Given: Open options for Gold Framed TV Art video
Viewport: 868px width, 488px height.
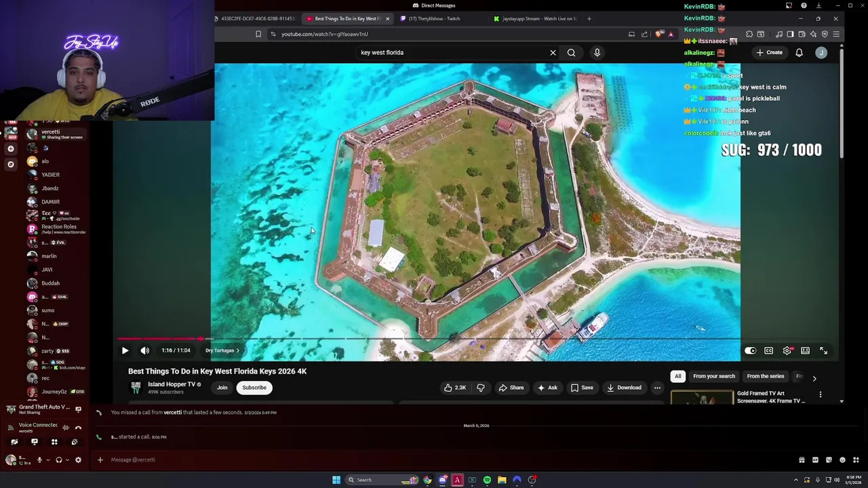Looking at the screenshot, I should tap(820, 394).
